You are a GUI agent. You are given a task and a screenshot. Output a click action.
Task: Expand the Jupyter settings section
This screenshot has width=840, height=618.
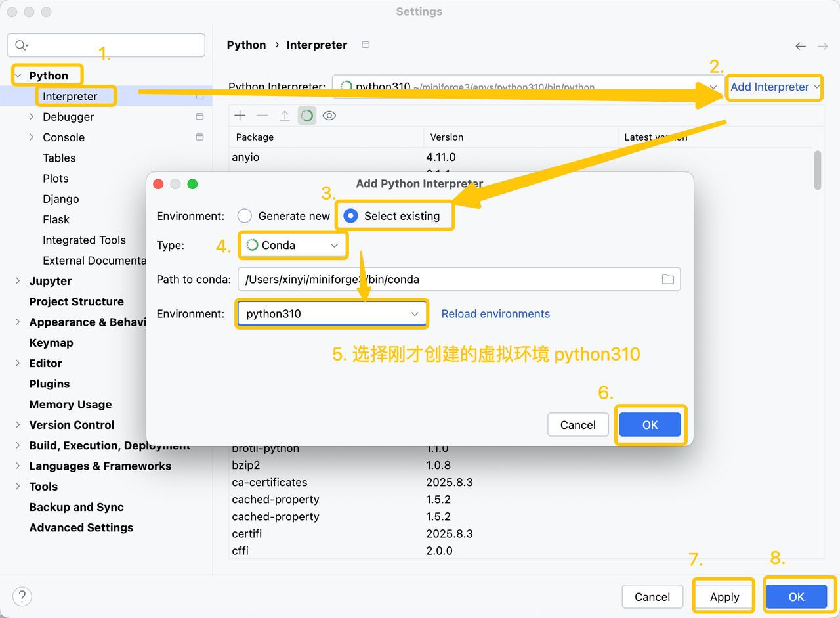point(18,281)
